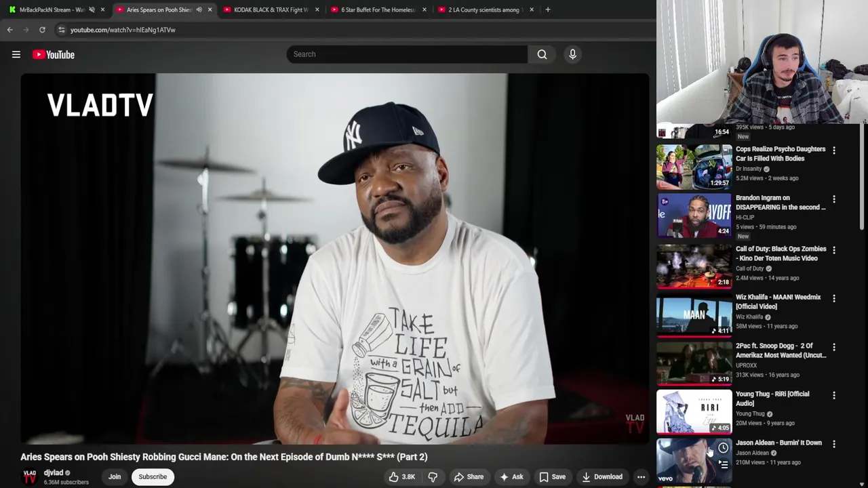Screen dimensions: 868x488
Task: Add Jason Aldean video to Watch Later
Action: (724, 448)
